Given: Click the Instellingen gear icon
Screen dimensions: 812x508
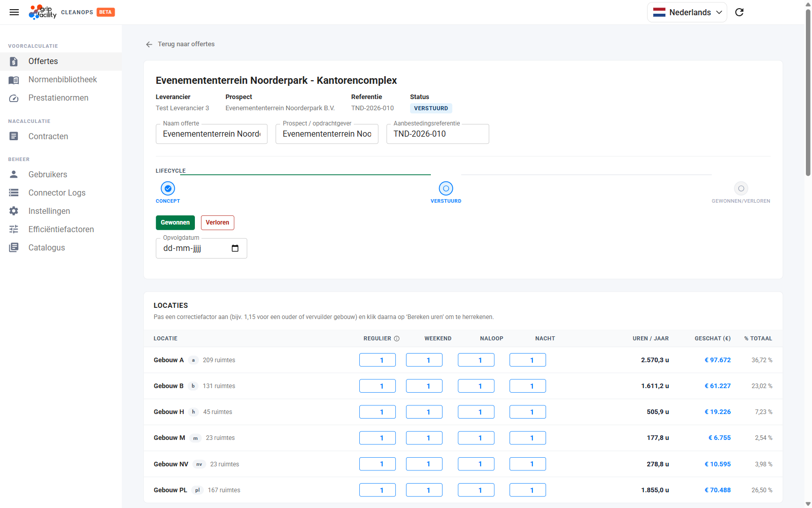Looking at the screenshot, I should point(14,211).
